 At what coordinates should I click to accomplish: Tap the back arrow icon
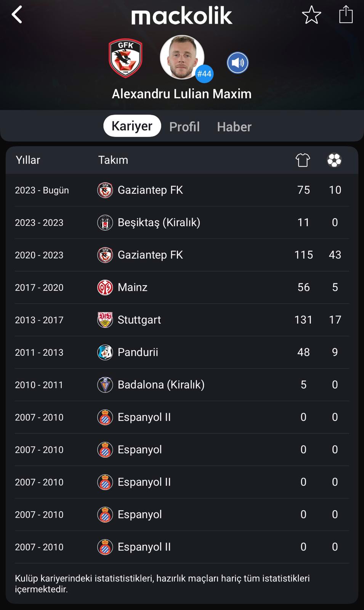[17, 15]
